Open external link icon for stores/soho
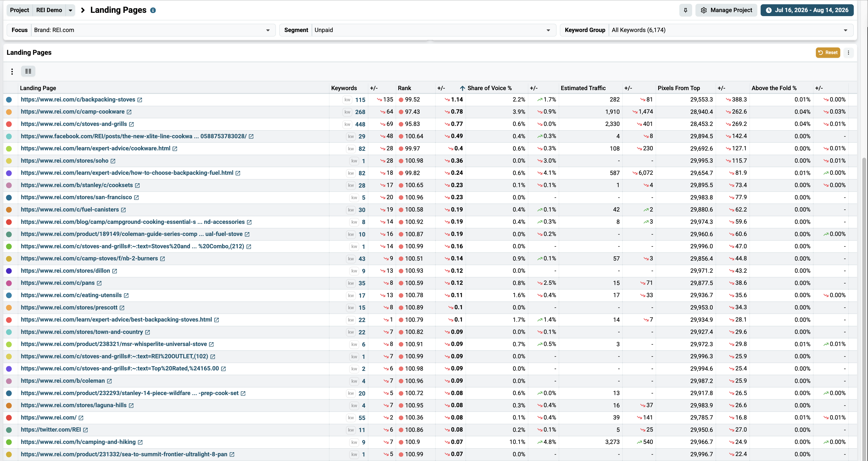This screenshot has height=461, width=868. [x=113, y=161]
